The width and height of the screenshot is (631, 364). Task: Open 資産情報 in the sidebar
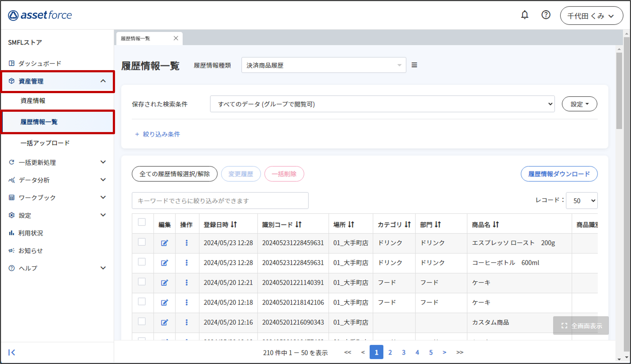click(33, 101)
